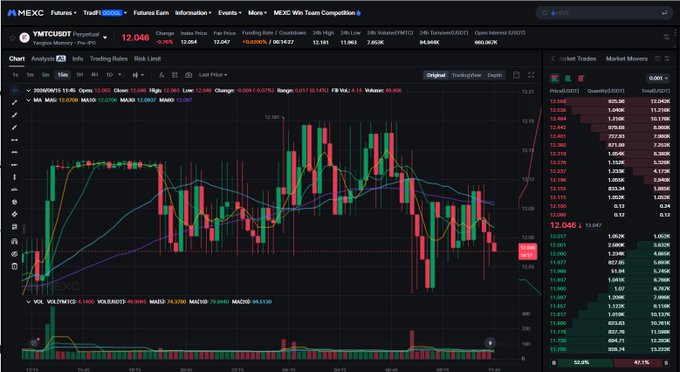The width and height of the screenshot is (680, 372).
Task: Delete drawings using the trash icon
Action: coord(15,266)
